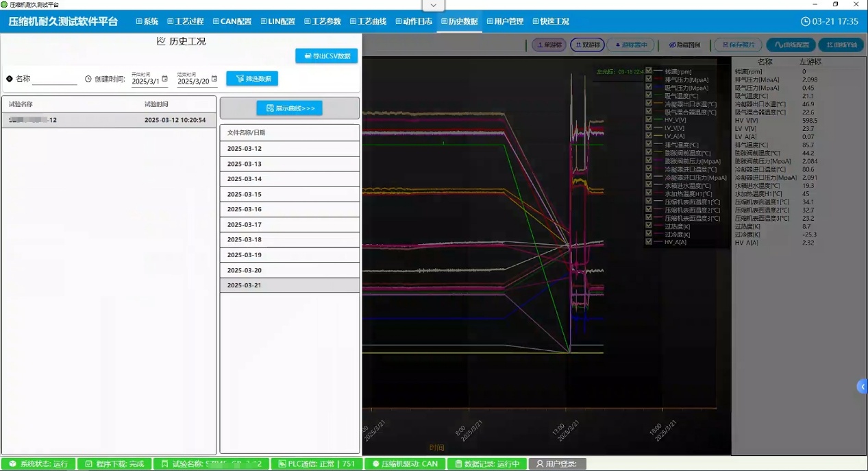Click the 名称 search input field

click(x=54, y=80)
